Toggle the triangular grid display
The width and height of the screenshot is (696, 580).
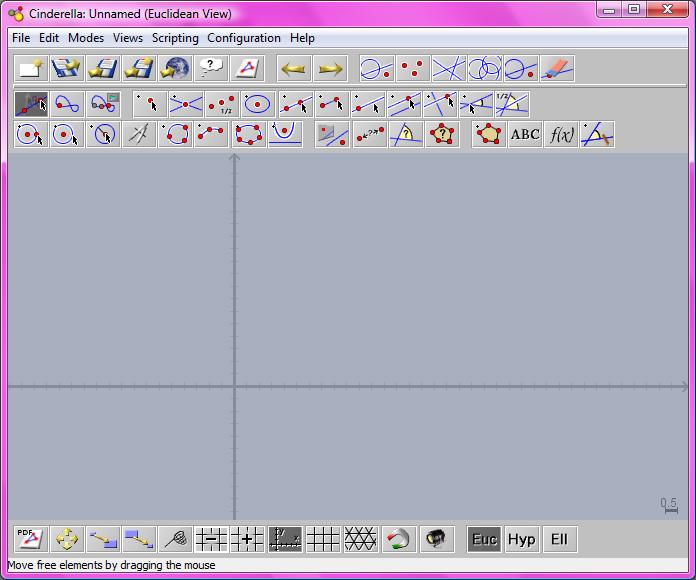pyautogui.click(x=360, y=539)
